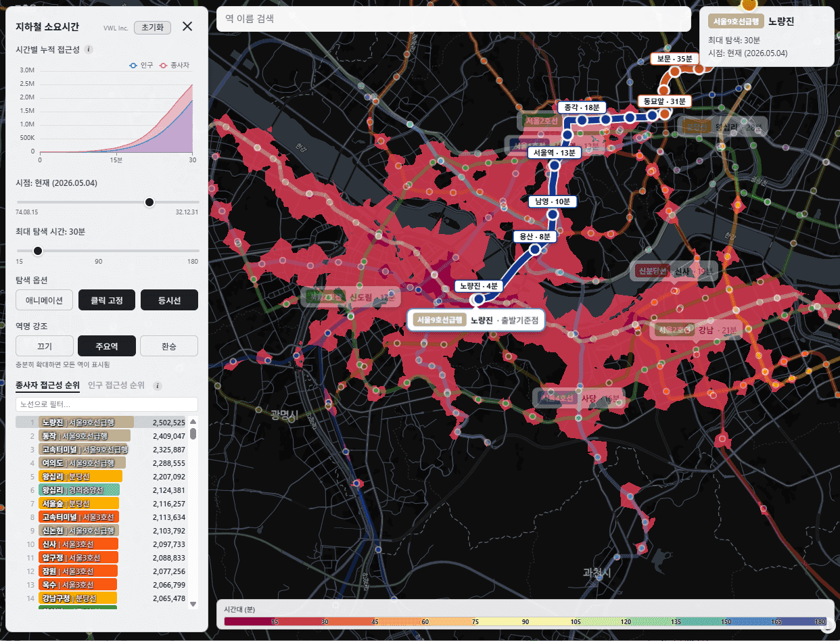Switch to 인구 접근성 순위 tab
Screen dimensions: 840x641
[x=116, y=385]
